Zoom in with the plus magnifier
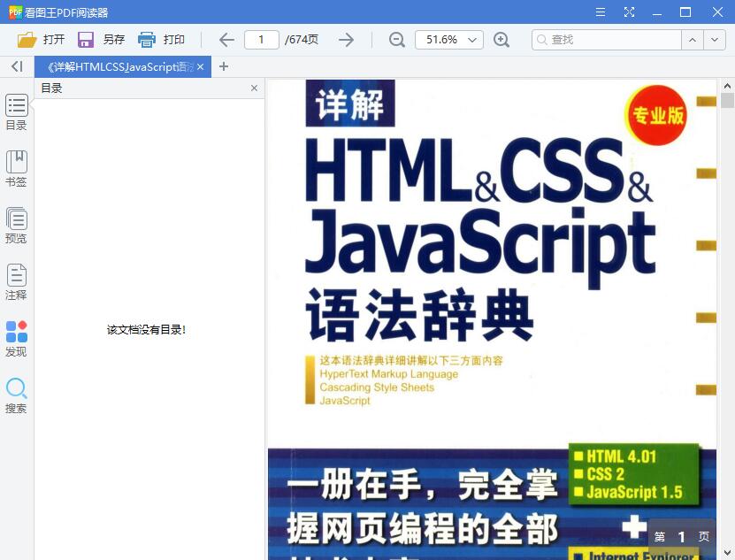This screenshot has height=560, width=735. [501, 40]
